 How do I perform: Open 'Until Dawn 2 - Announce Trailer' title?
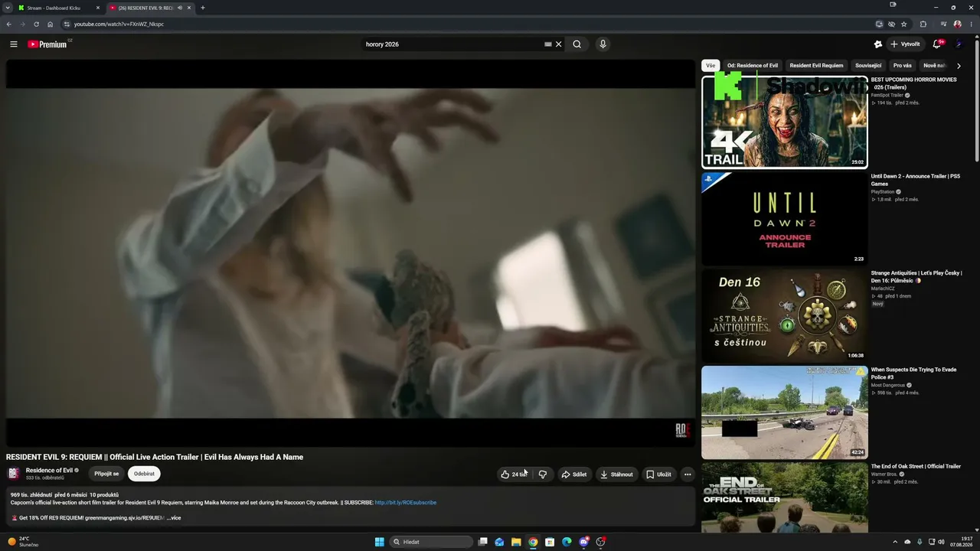point(916,180)
